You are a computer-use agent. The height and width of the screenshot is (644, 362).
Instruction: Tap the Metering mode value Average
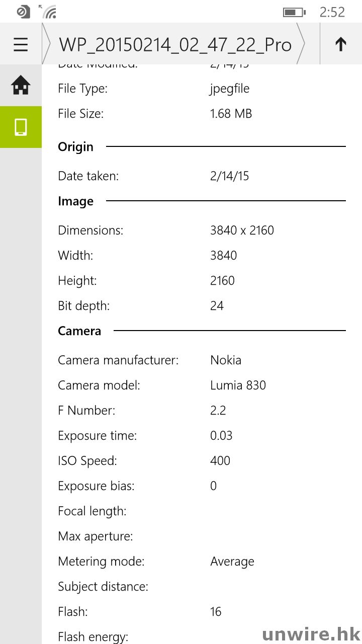click(232, 561)
